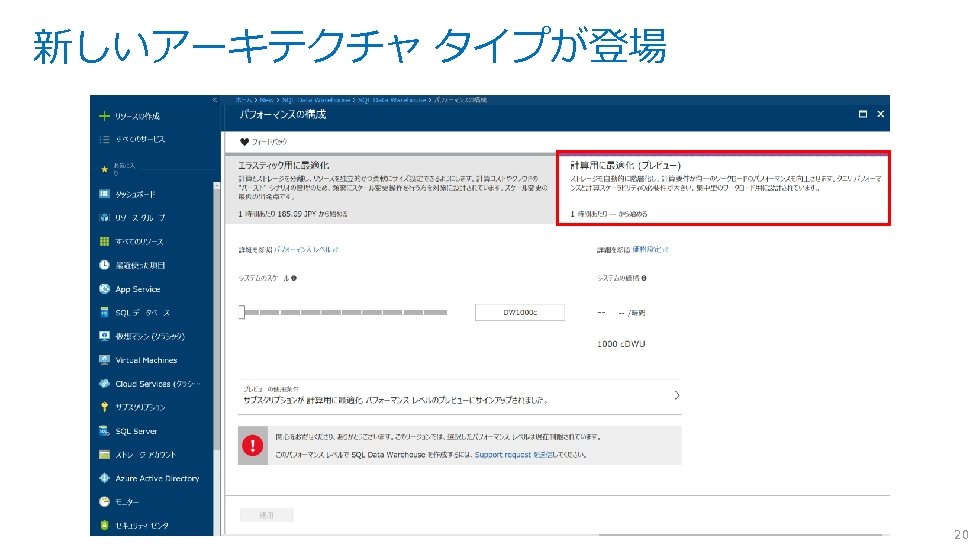Click the Recent items clock icon
979x551 pixels.
[x=104, y=265]
